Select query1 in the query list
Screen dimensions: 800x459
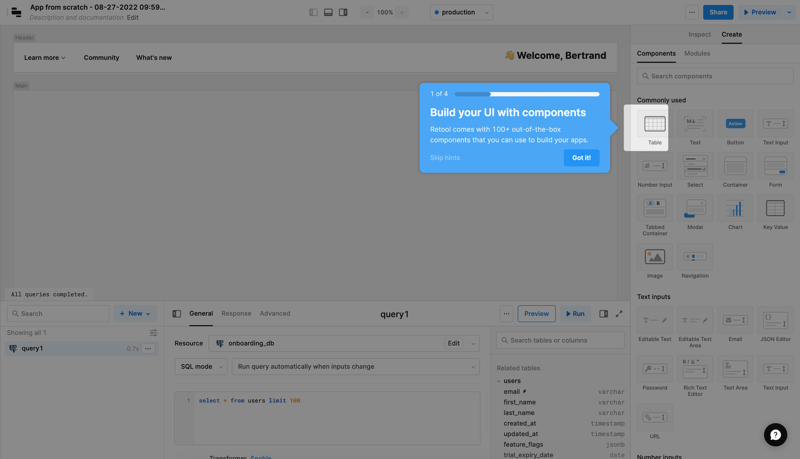coord(82,348)
